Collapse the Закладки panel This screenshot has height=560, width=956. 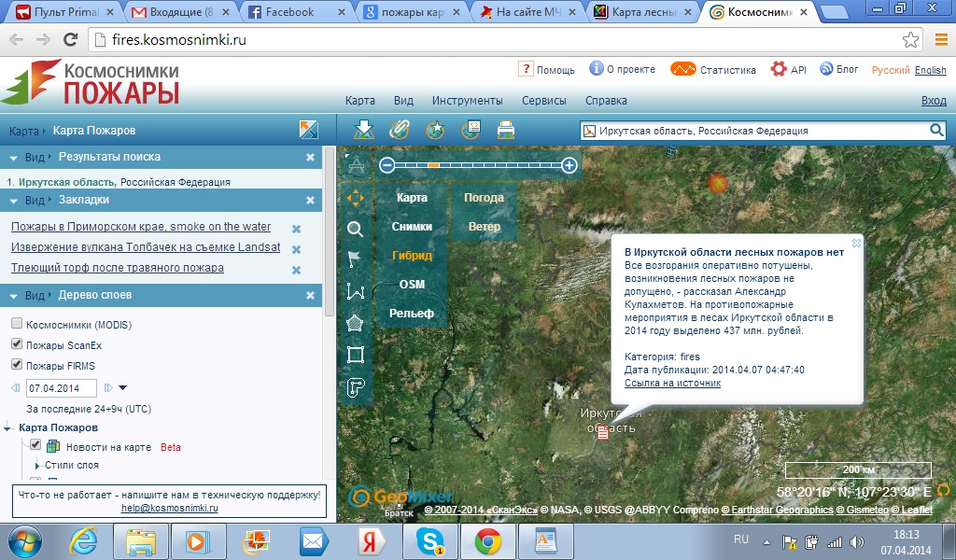click(14, 200)
